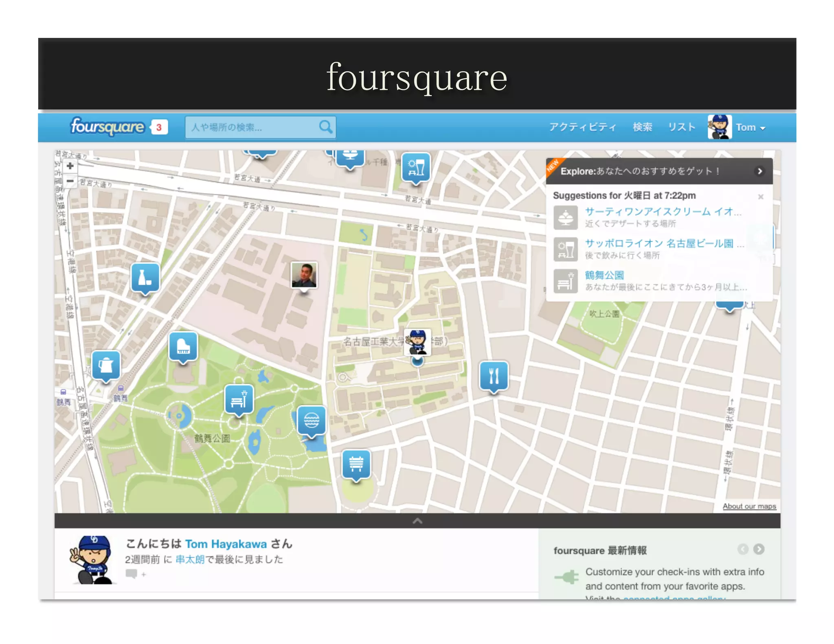Select the teapot cafe map pin
The width and height of the screenshot is (834, 644).
(x=106, y=366)
